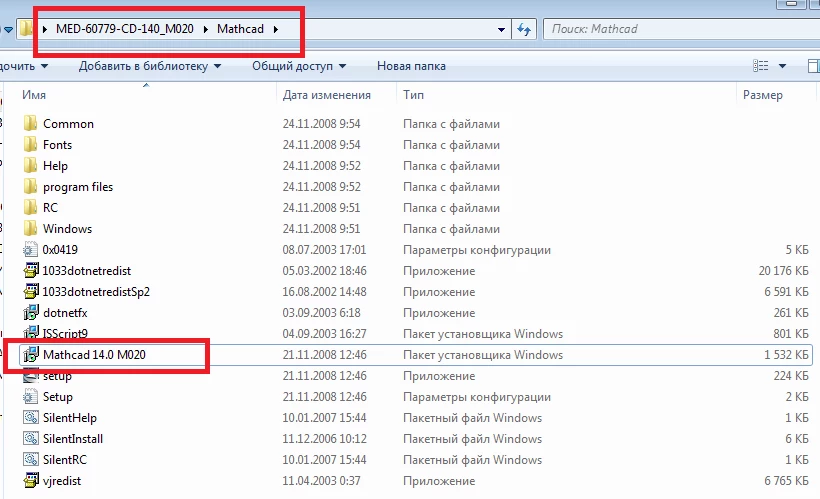Click the change view icon
Screen dimensions: 820x499
click(760, 65)
